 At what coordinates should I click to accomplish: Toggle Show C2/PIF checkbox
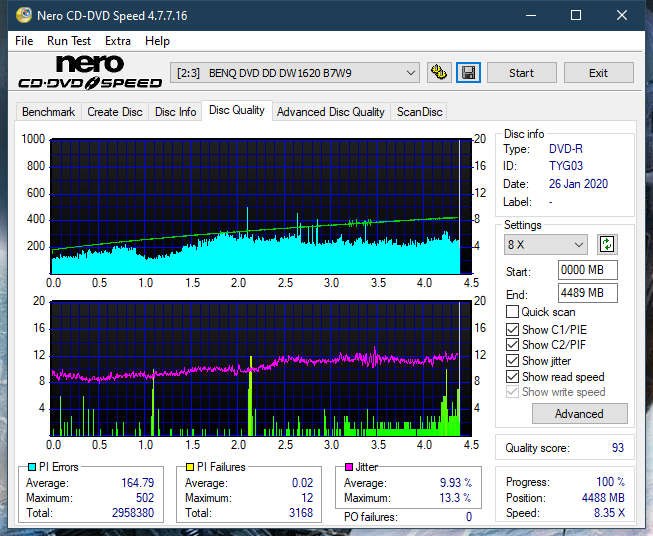tap(512, 345)
